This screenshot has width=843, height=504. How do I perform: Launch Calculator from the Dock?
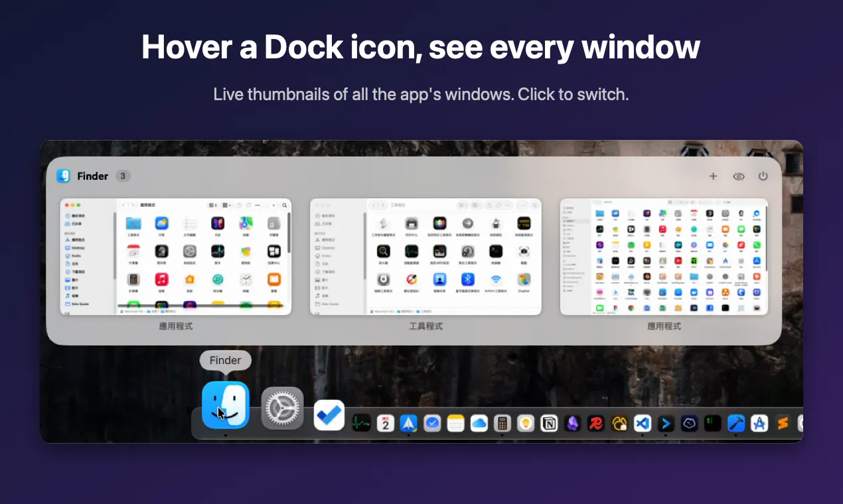[x=502, y=423]
